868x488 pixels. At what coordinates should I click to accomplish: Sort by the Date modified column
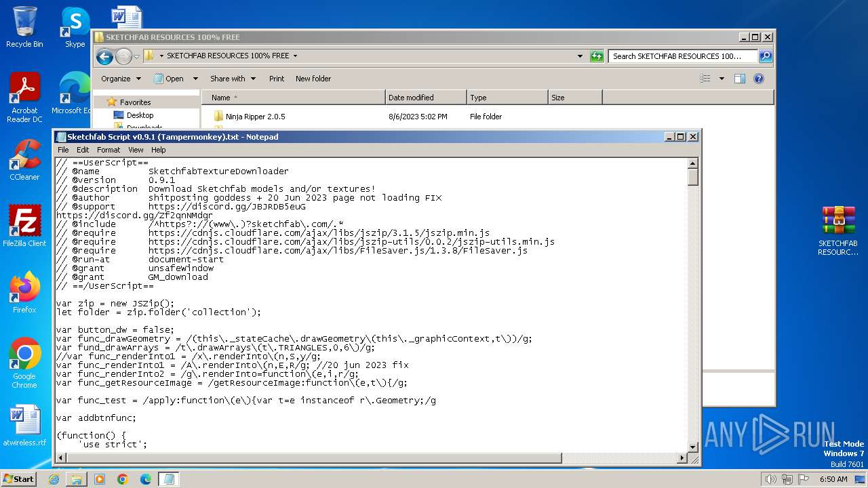pyautogui.click(x=426, y=98)
